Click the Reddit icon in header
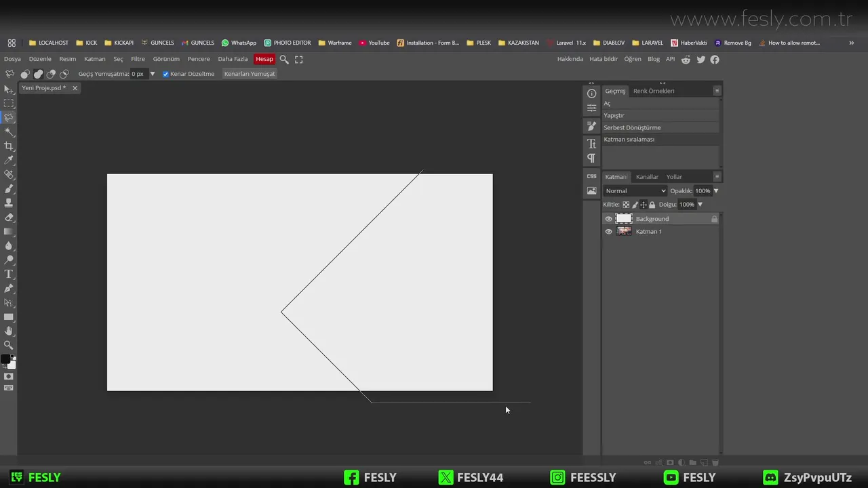 686,60
